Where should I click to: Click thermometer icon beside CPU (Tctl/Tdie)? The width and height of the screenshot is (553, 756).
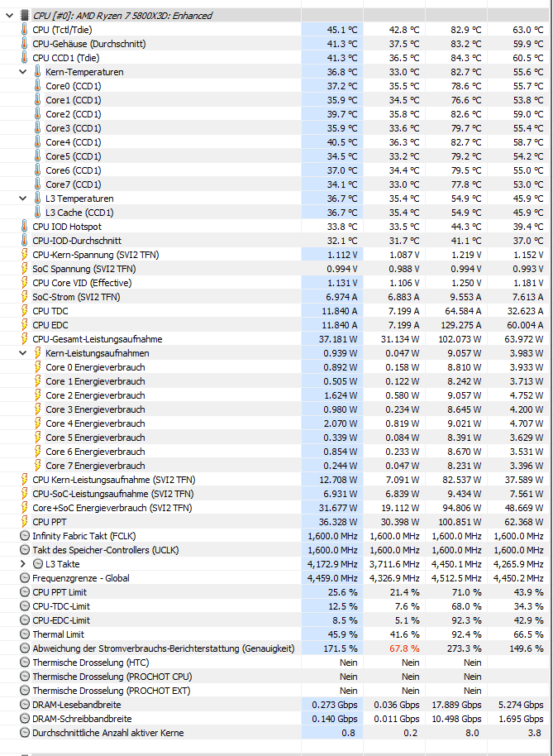point(24,30)
